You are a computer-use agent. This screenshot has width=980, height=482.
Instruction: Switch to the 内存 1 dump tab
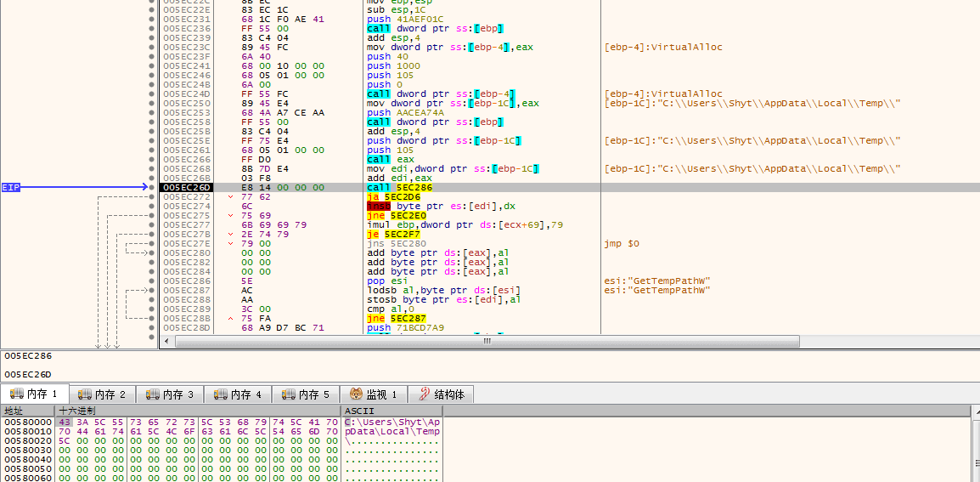[x=34, y=394]
